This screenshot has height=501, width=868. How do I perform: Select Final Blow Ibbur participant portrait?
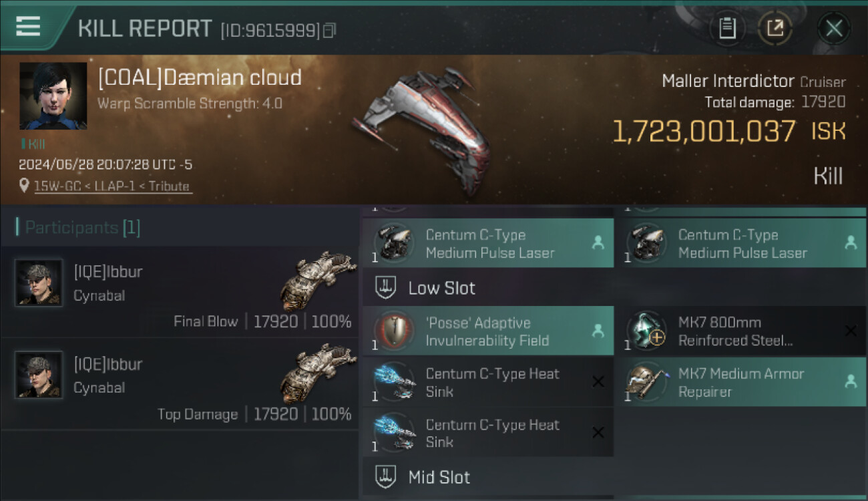click(39, 283)
